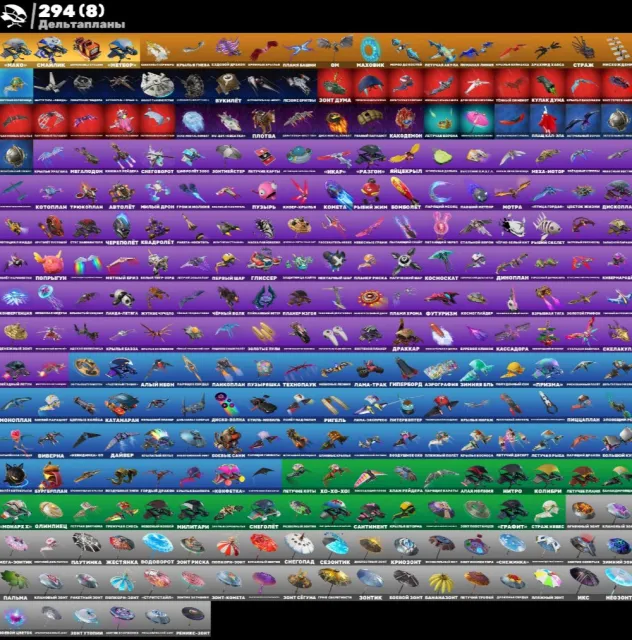
Task: Choose the ПЛАЩ КАЛ-ЭЛА cape glider
Action: click(x=548, y=122)
